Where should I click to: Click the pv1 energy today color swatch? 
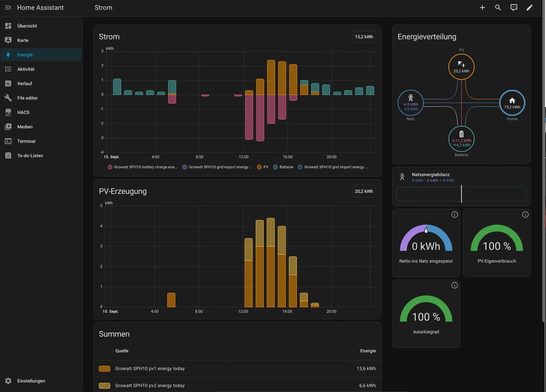click(104, 369)
